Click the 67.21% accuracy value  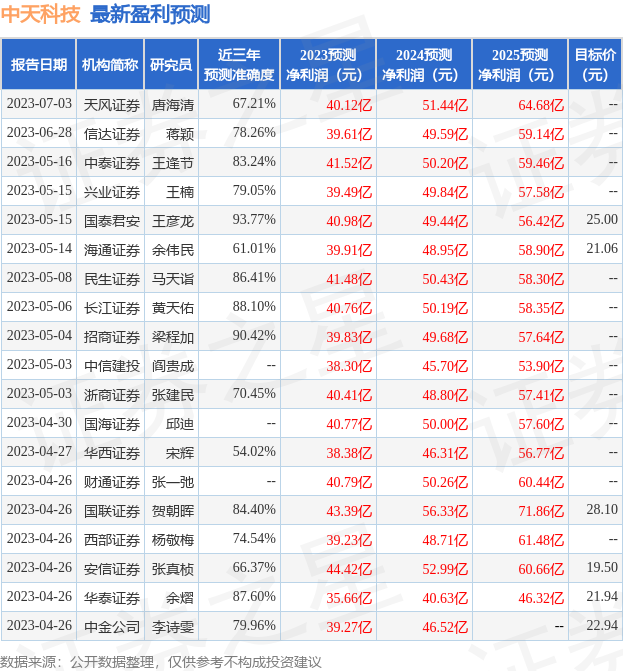pos(254,104)
